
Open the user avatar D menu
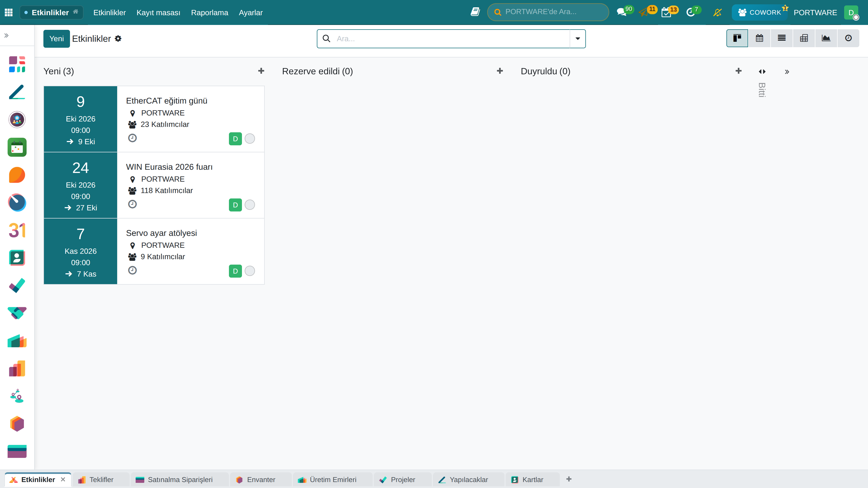tap(851, 12)
